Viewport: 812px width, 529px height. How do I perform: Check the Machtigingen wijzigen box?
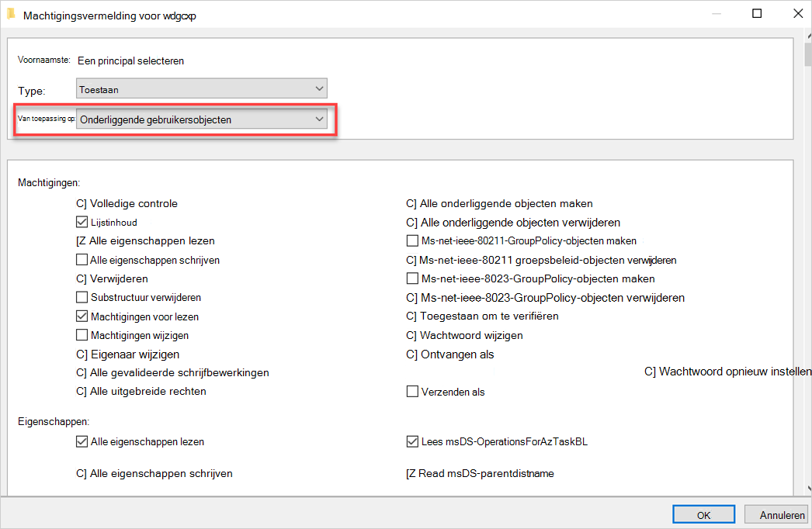(82, 335)
